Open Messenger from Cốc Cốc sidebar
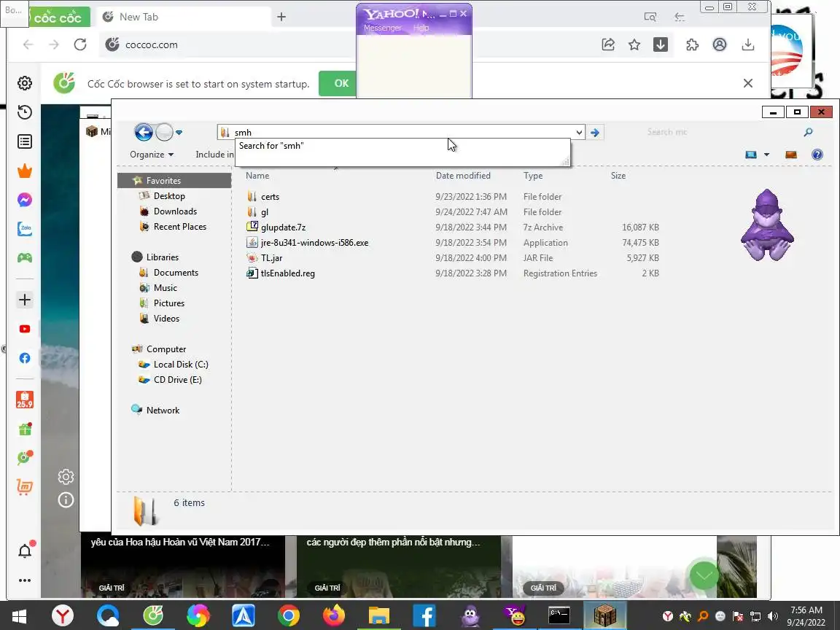Viewport: 840px width, 630px height. pos(25,200)
